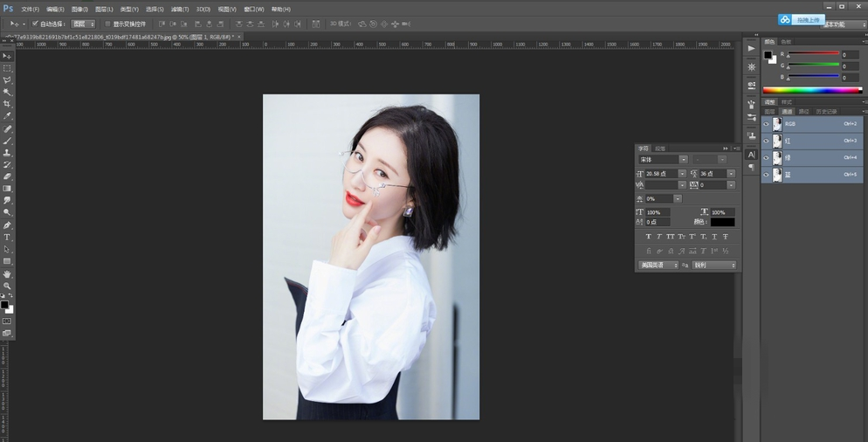Open the 图像(I) Image menu
The image size is (868, 442).
pyautogui.click(x=79, y=9)
